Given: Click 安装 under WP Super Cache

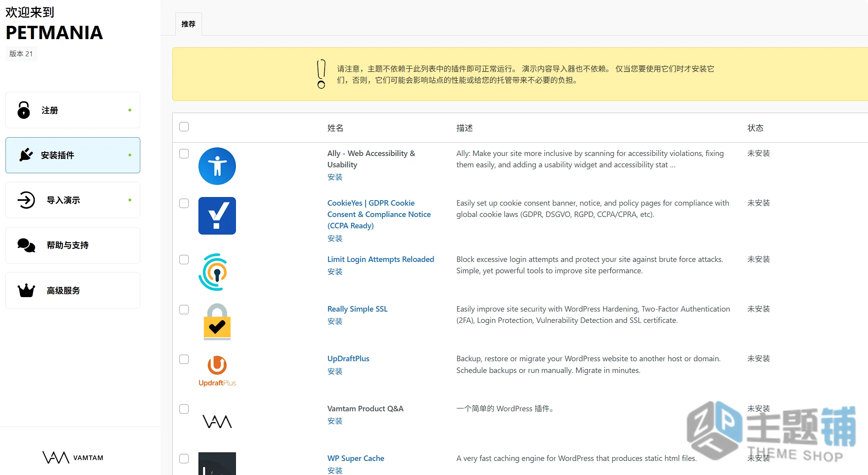Looking at the screenshot, I should tap(335, 471).
